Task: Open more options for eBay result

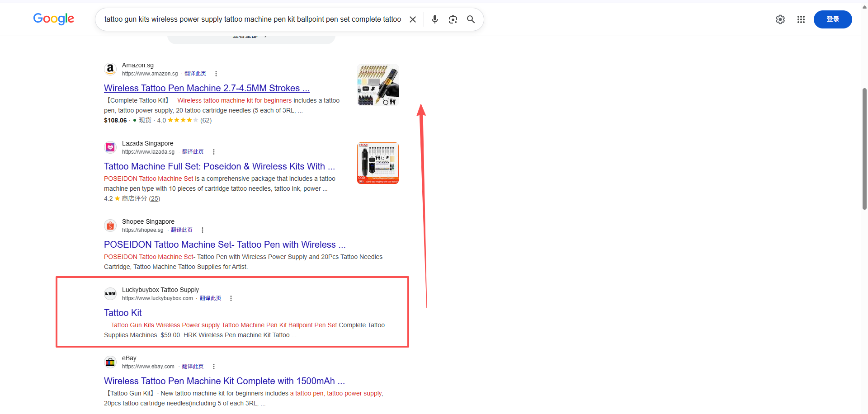Action: point(214,367)
